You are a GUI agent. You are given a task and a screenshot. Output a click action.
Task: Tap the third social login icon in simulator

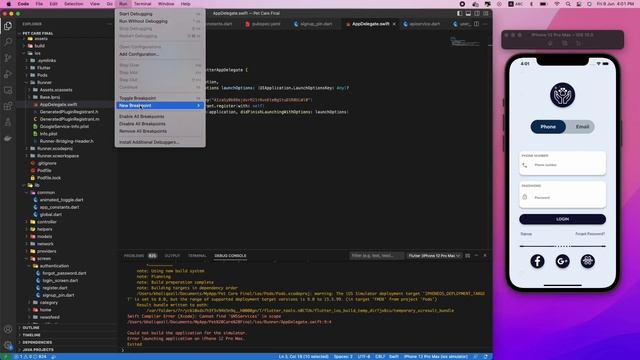pos(587,261)
